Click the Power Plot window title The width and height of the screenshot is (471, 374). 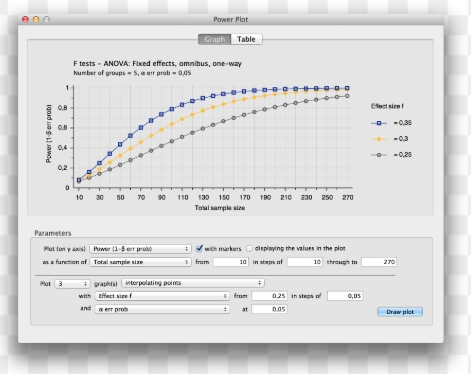coord(231,20)
